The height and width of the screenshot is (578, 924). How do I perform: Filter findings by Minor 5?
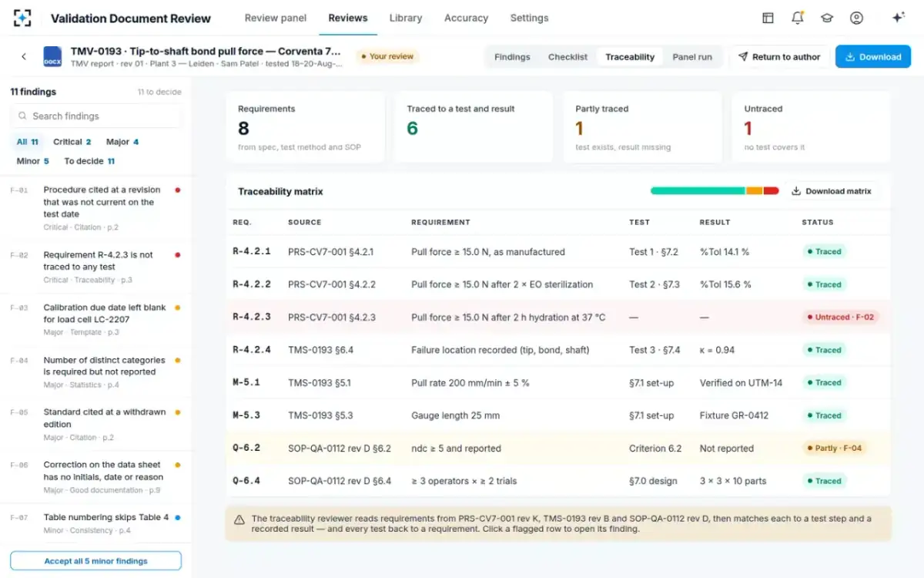(x=33, y=161)
